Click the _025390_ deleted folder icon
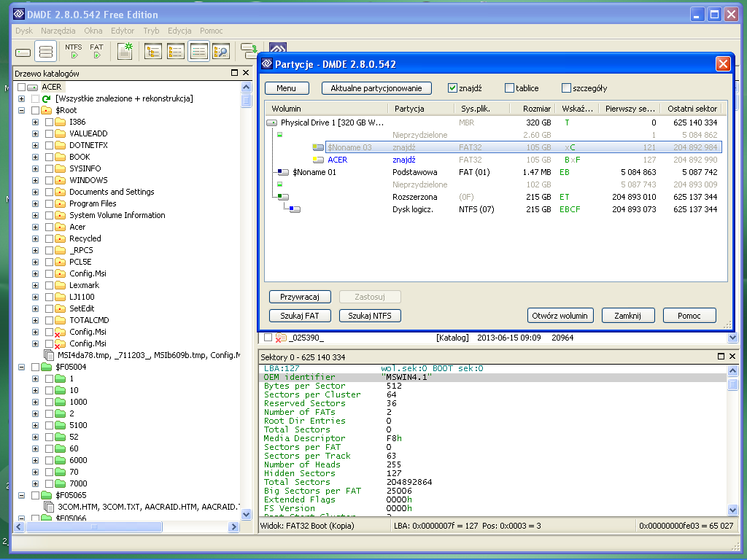 pyautogui.click(x=281, y=338)
